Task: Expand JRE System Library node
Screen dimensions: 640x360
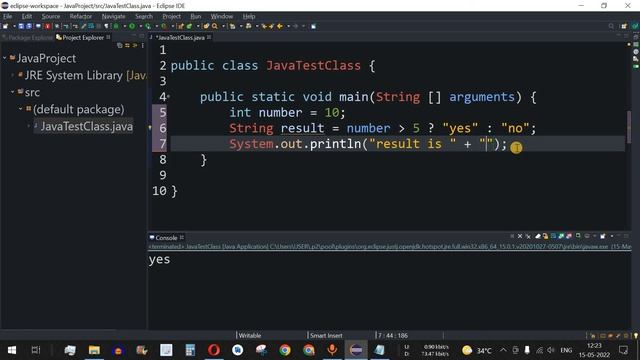Action: tap(12, 75)
